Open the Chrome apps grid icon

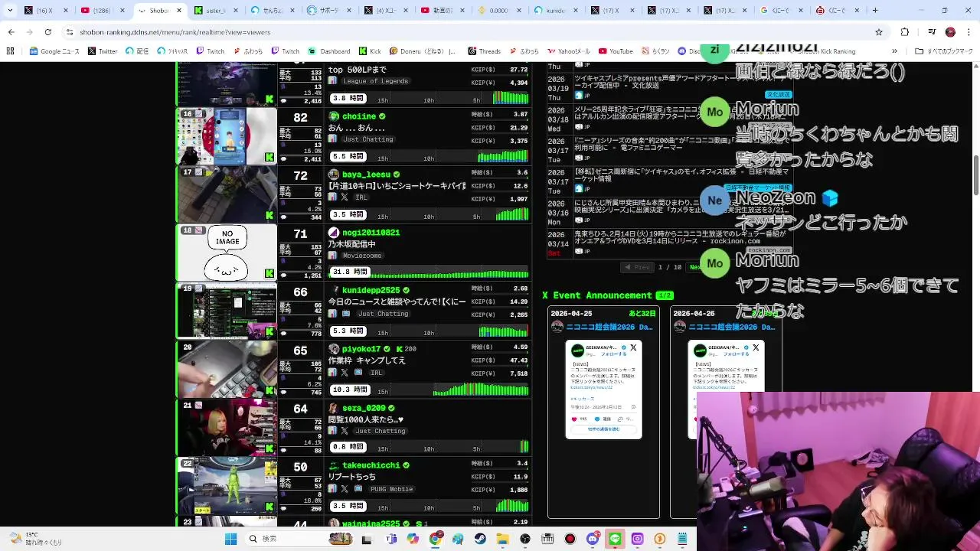pos(11,51)
